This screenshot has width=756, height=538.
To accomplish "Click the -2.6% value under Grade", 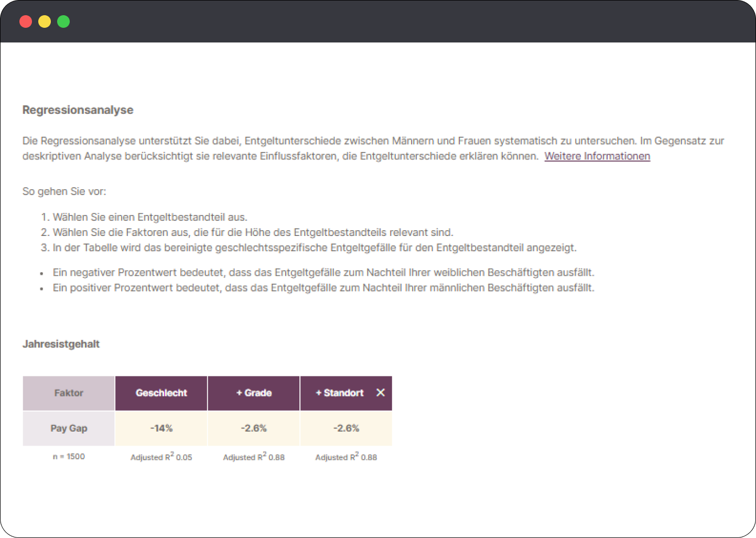I will pos(254,428).
